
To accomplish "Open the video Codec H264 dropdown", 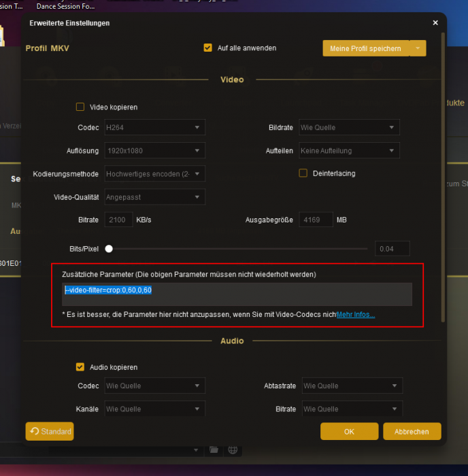I will (x=154, y=127).
